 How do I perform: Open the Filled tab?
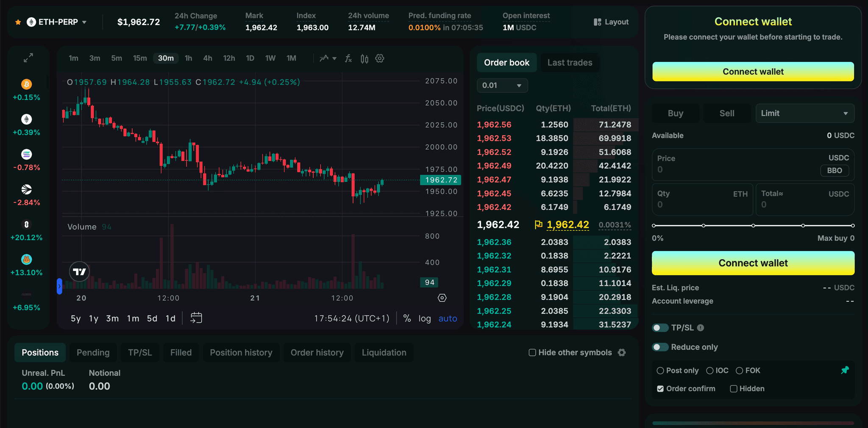pyautogui.click(x=181, y=352)
